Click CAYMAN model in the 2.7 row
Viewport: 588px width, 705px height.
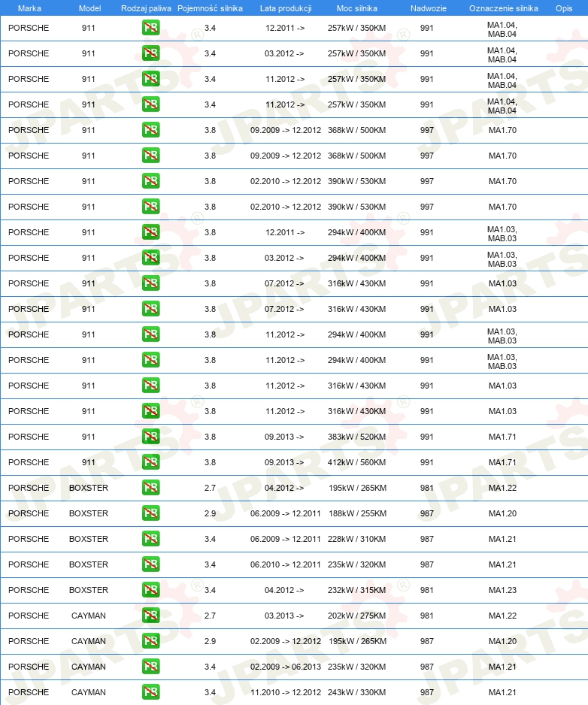click(89, 616)
